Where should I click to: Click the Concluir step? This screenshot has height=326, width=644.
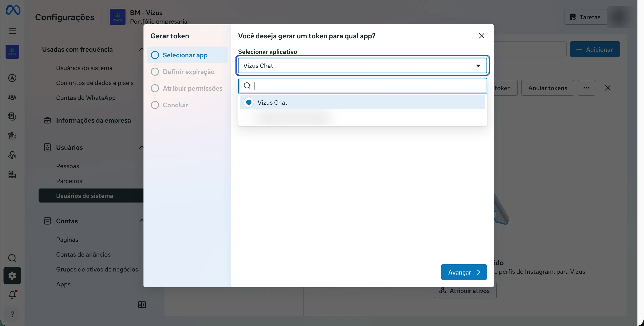click(x=170, y=105)
